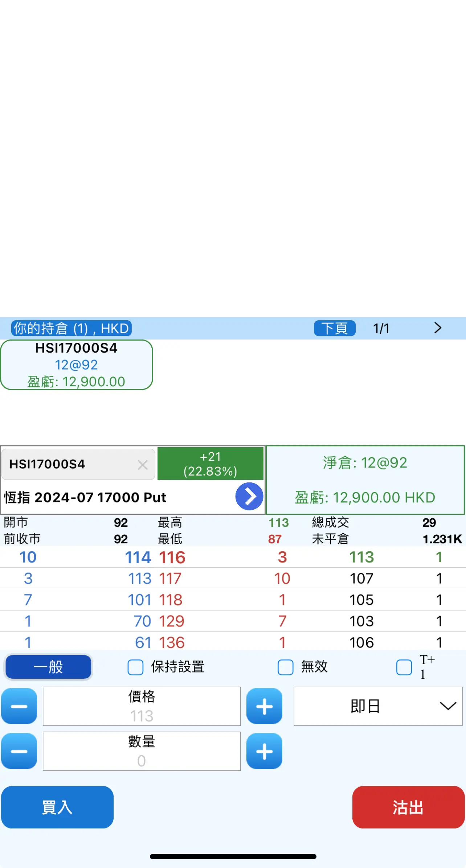
Task: Focus the 價格 price input field
Action: tap(142, 706)
